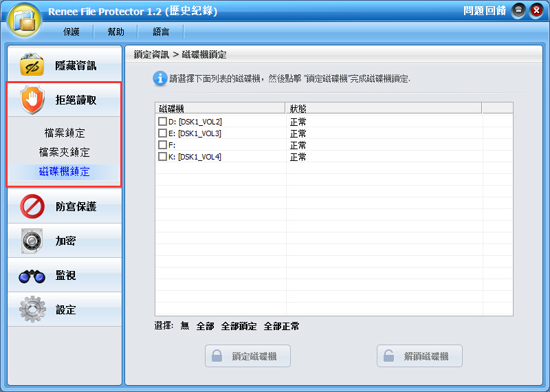Viewport: 550px width, 392px height.
Task: Minimize the window with the round button
Action: pos(518,11)
